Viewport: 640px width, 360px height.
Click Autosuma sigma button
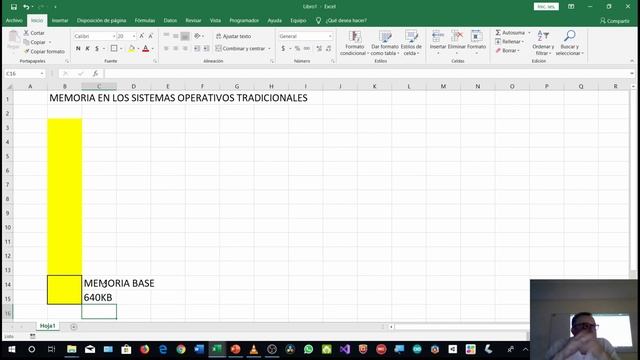tap(510, 33)
